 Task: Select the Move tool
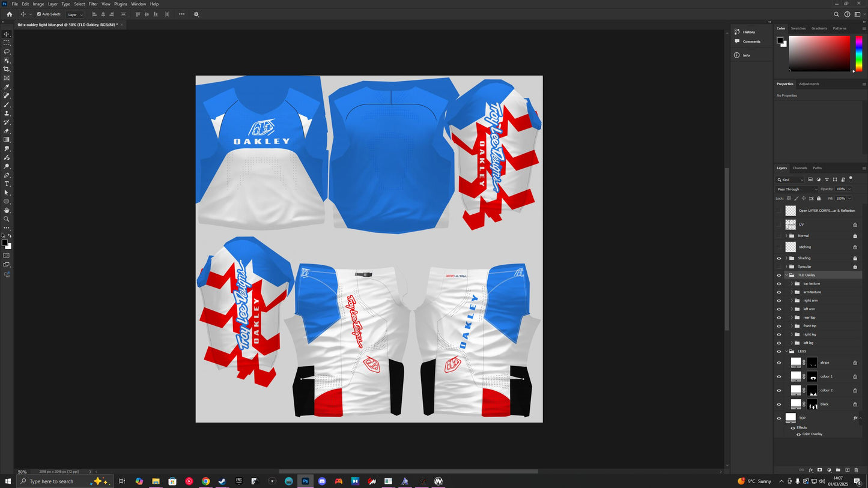tap(7, 34)
